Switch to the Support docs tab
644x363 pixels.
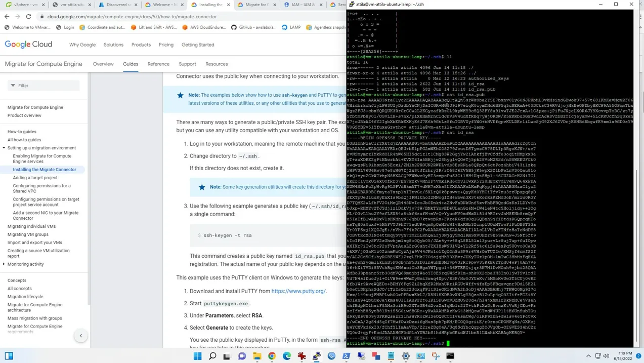click(187, 64)
